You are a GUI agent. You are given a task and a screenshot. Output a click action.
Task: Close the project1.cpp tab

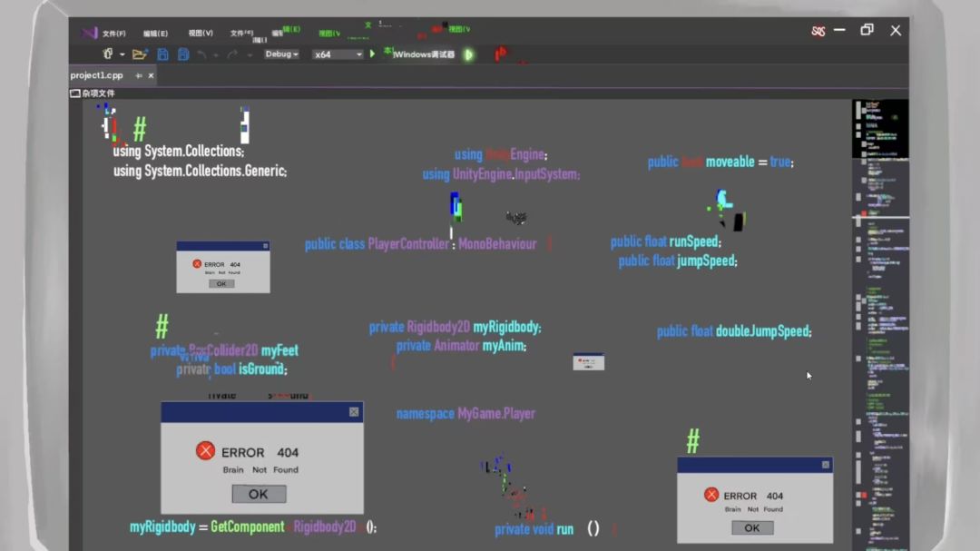click(x=151, y=75)
